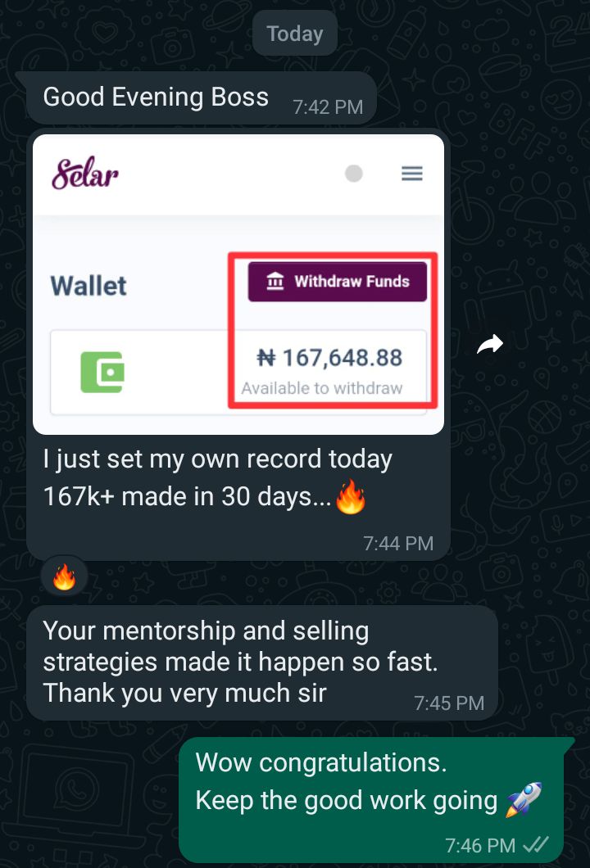The width and height of the screenshot is (590, 868).
Task: Tap the 167,648.88 naira balance amount
Action: point(330,358)
